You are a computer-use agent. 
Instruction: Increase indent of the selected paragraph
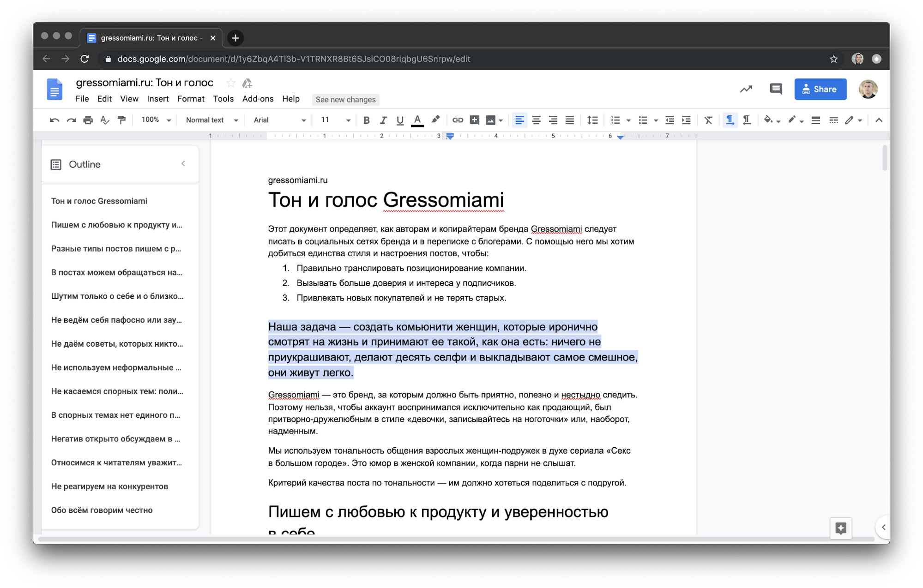click(687, 120)
